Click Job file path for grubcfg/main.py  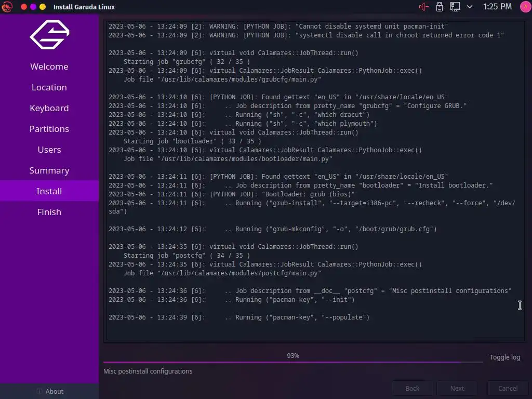[x=222, y=79]
